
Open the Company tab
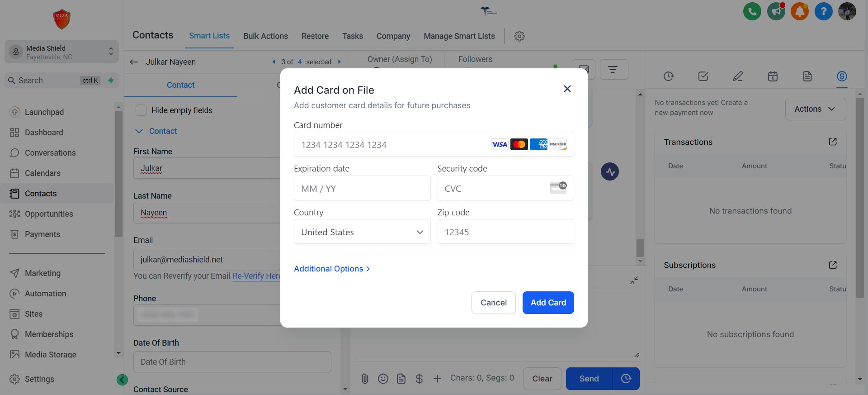(393, 36)
